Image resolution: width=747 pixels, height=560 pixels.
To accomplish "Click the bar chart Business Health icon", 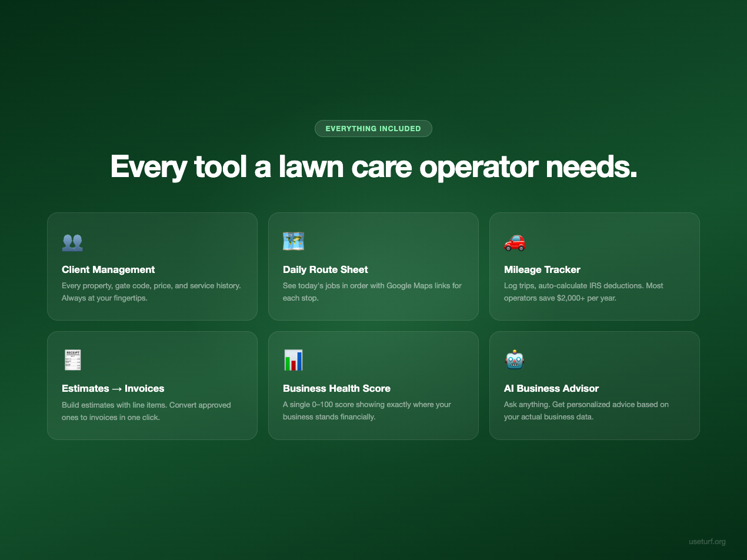I will [293, 360].
